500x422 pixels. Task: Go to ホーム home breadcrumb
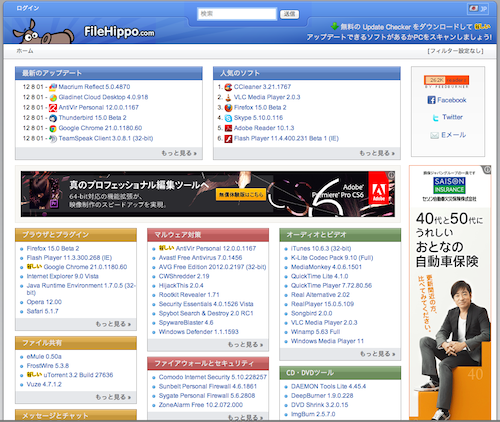[x=25, y=51]
